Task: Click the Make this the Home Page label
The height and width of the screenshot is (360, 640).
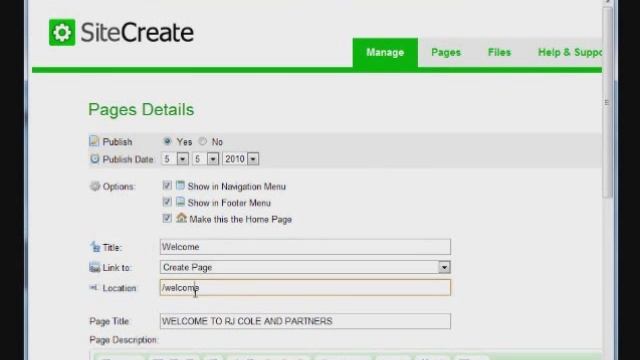Action: coord(241,219)
